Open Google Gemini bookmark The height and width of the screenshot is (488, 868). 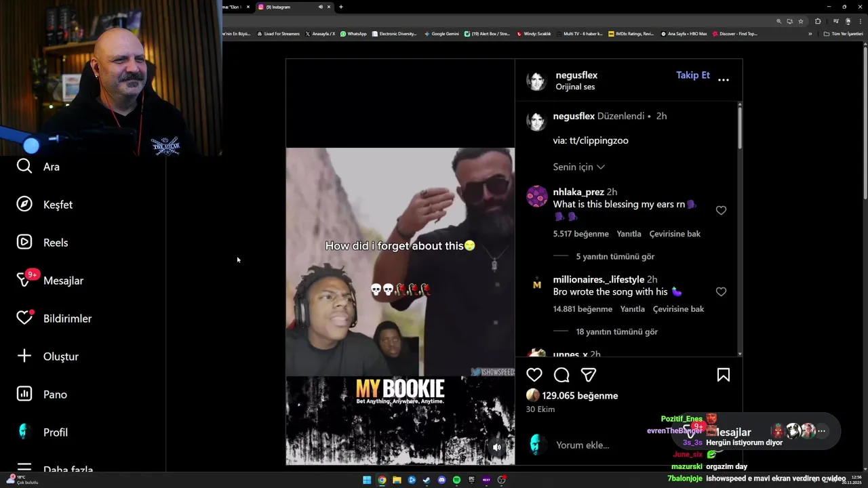pyautogui.click(x=441, y=34)
